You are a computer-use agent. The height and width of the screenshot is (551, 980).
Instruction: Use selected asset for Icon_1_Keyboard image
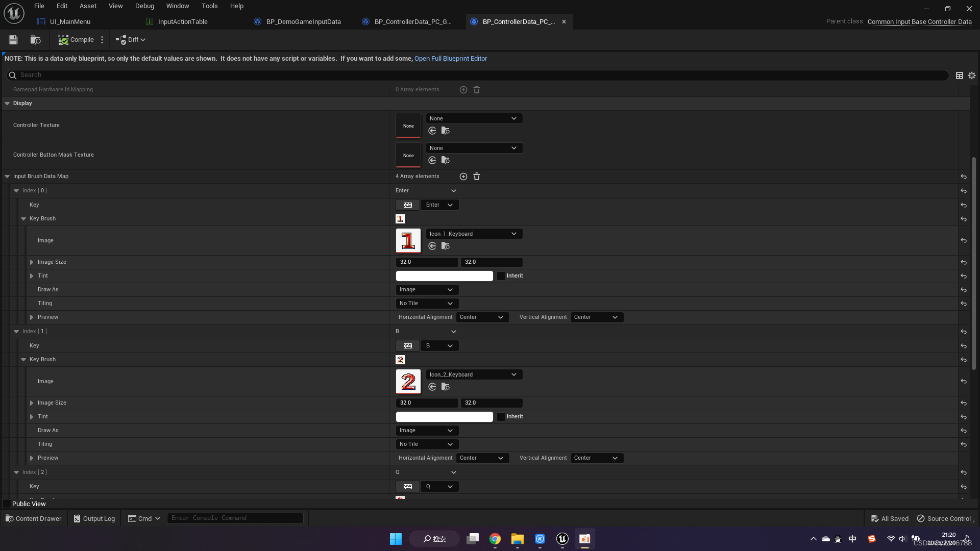[x=432, y=246]
